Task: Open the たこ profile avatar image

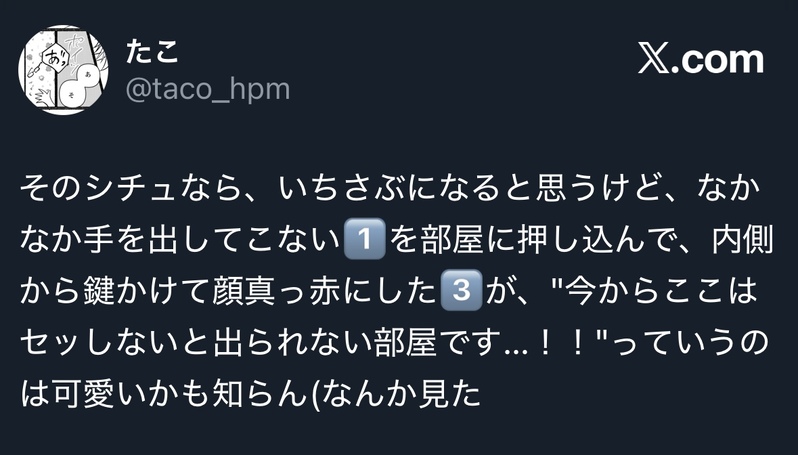Action: click(63, 70)
